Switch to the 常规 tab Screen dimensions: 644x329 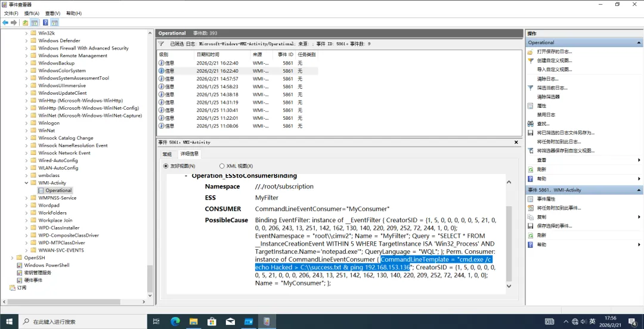point(167,154)
